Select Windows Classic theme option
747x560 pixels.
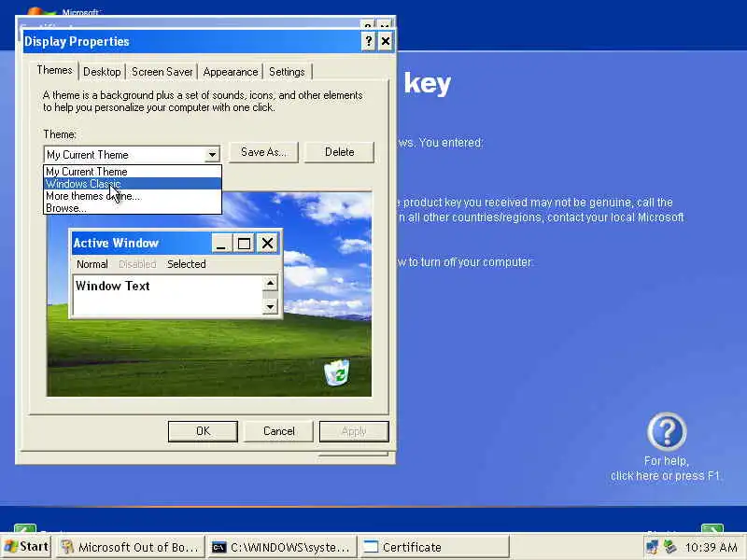pyautogui.click(x=133, y=183)
